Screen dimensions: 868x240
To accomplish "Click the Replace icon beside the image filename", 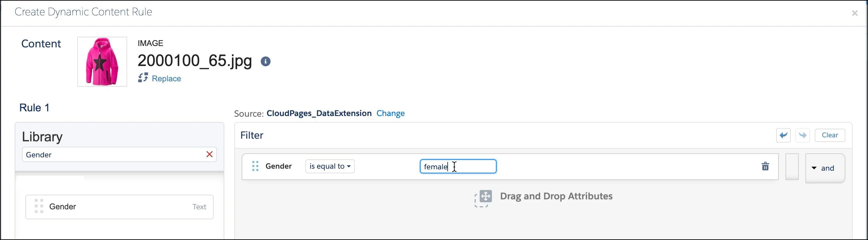I will pyautogui.click(x=143, y=78).
